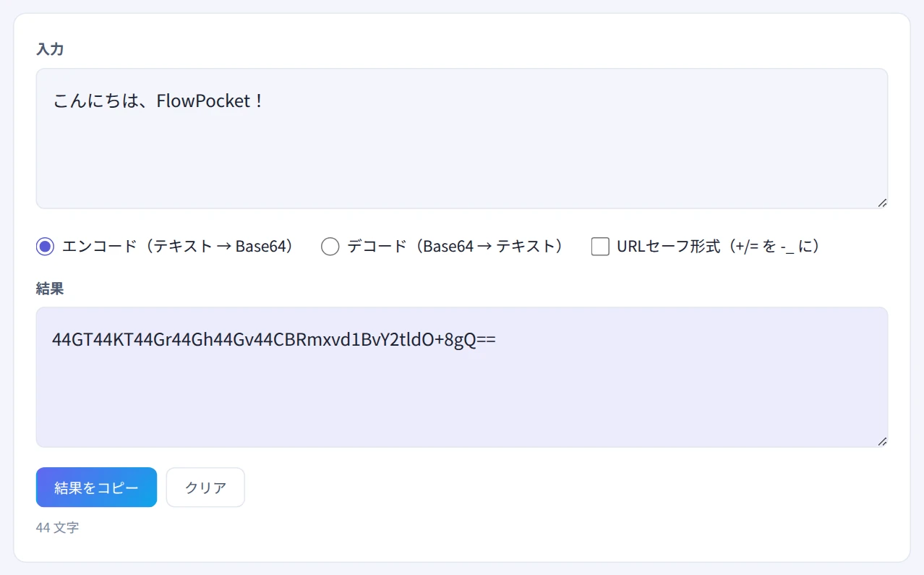Click the 44 文字 character count
This screenshot has width=924, height=575.
(58, 528)
